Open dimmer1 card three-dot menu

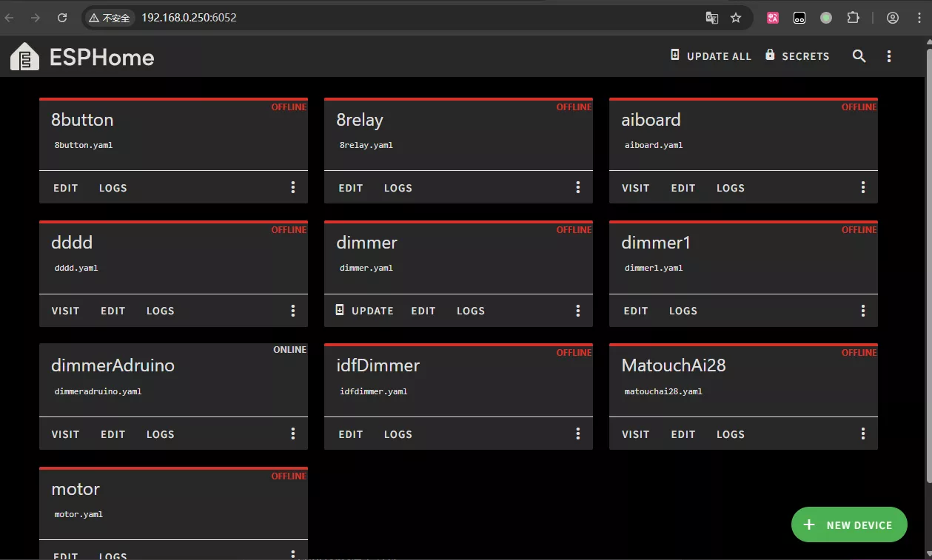click(863, 311)
